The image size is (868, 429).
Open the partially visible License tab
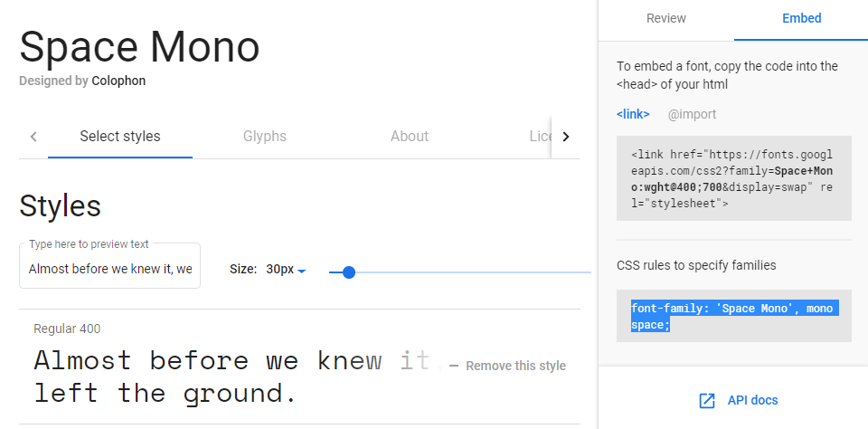[x=541, y=137]
